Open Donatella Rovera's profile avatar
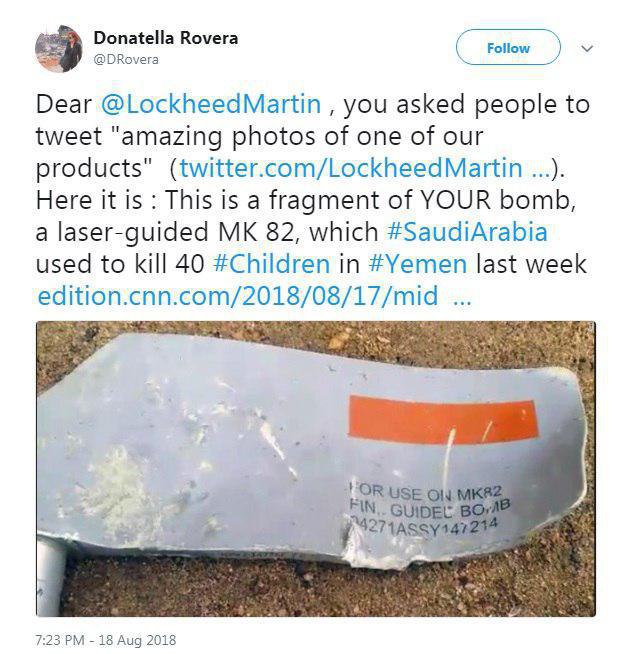 [x=58, y=49]
